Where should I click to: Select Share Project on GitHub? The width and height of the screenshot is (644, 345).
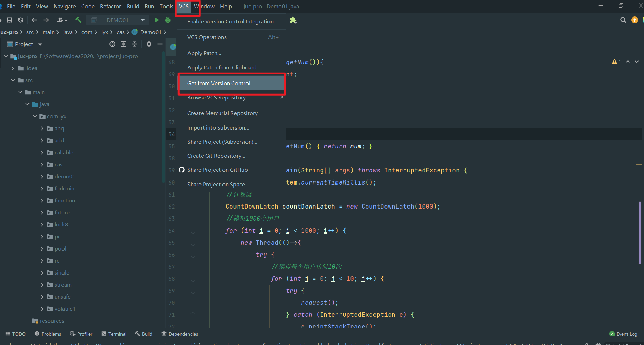point(231,170)
